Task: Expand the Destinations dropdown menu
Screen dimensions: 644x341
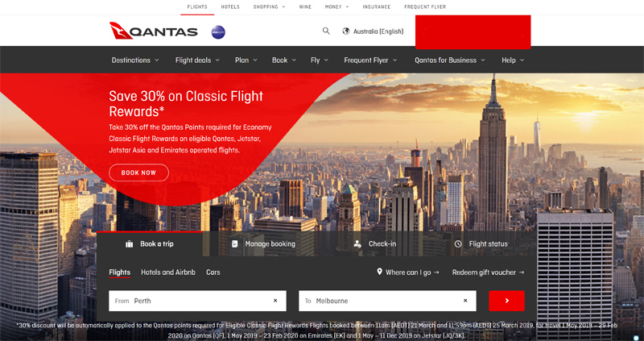Action: point(134,60)
